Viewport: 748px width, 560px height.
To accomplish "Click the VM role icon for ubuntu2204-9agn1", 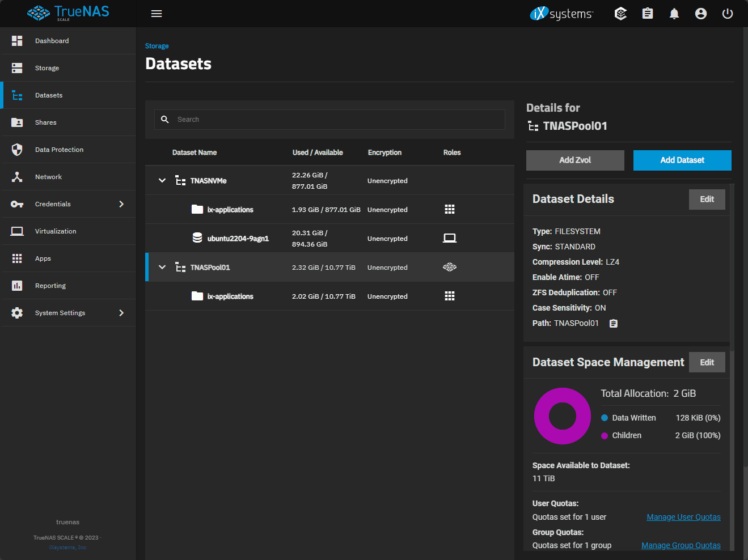I will pos(450,239).
